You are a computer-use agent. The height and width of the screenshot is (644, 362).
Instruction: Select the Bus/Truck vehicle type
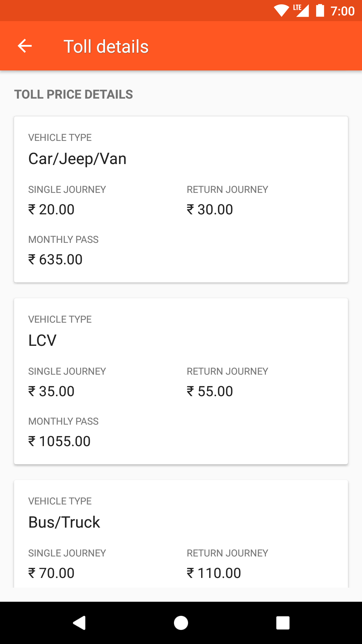64,522
